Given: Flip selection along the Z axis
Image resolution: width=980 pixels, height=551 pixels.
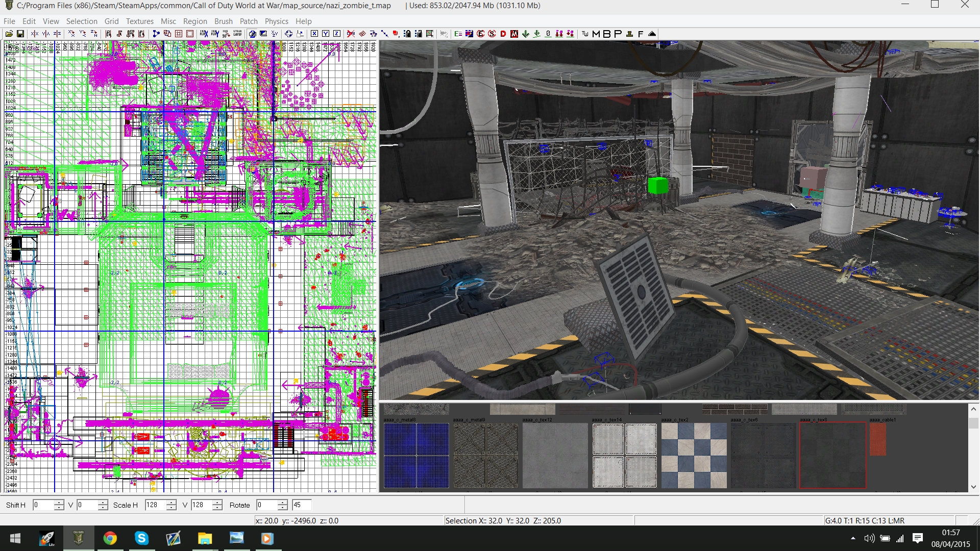Looking at the screenshot, I should (x=57, y=34).
